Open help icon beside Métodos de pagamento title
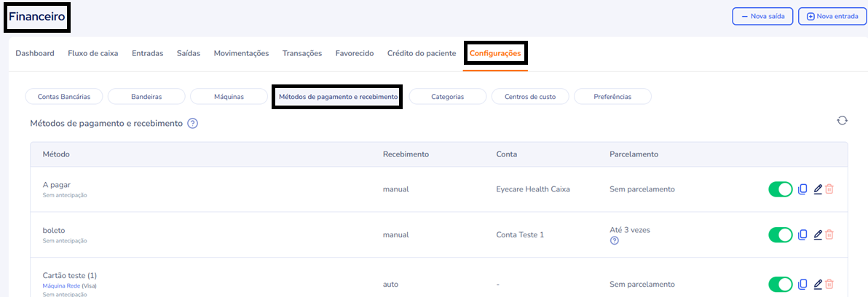Image resolution: width=868 pixels, height=297 pixels. tap(193, 124)
